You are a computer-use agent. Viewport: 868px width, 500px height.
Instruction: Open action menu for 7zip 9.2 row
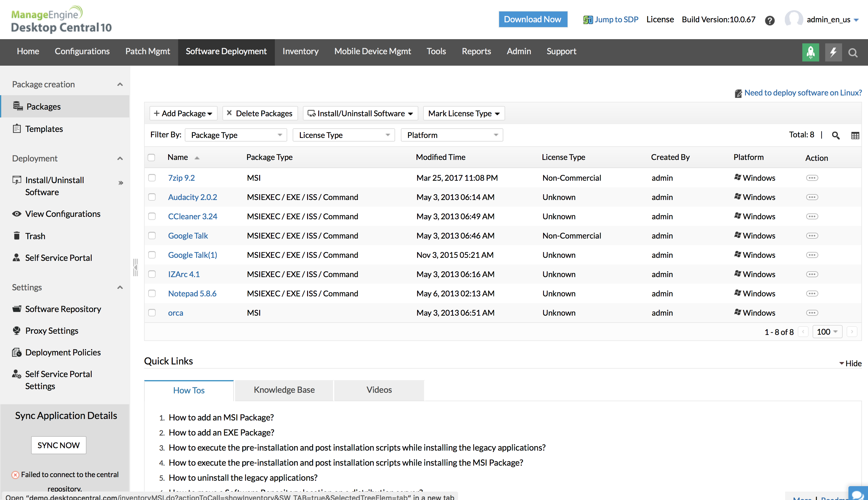click(812, 178)
